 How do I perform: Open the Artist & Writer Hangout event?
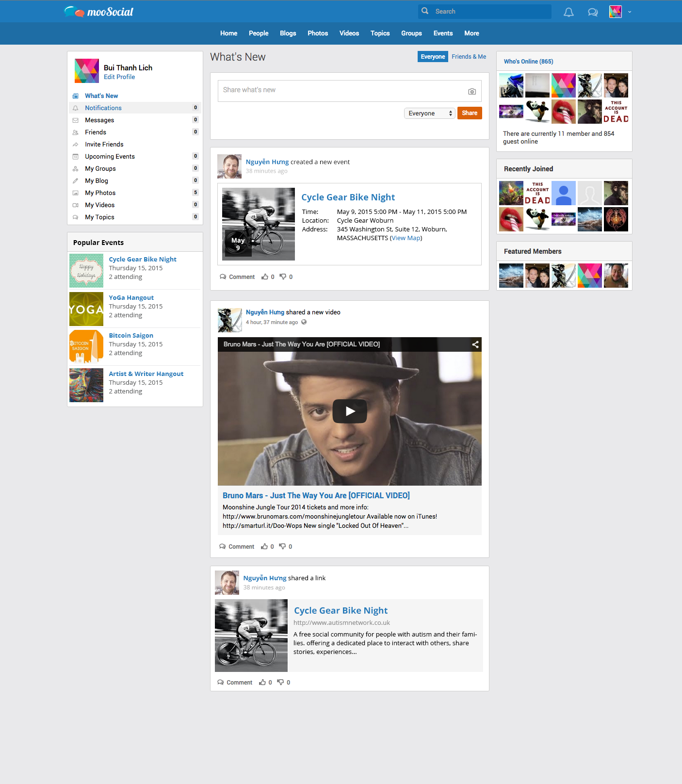click(146, 374)
